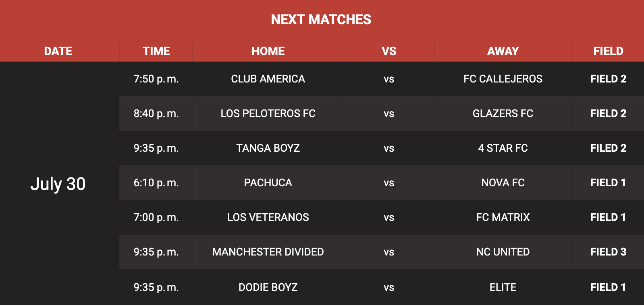Viewport: 644px width, 305px height.
Task: Click the 4 STAR FC team
Action: click(503, 148)
